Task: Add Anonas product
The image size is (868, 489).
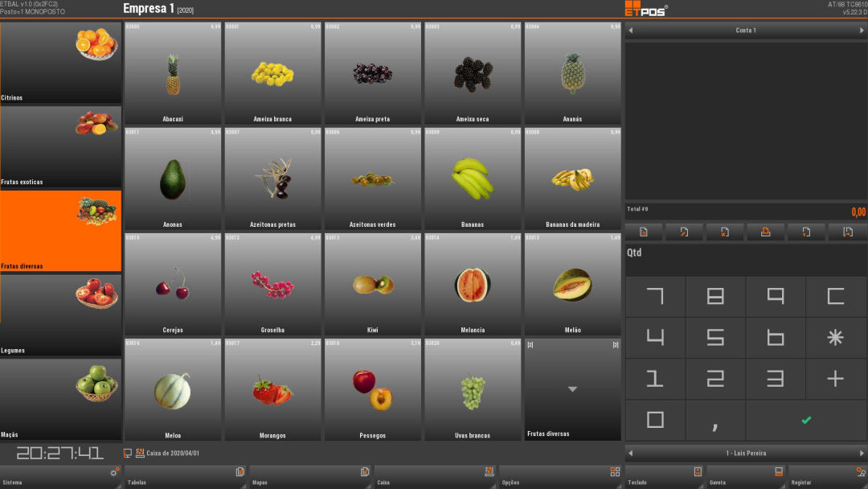Action: tap(173, 179)
